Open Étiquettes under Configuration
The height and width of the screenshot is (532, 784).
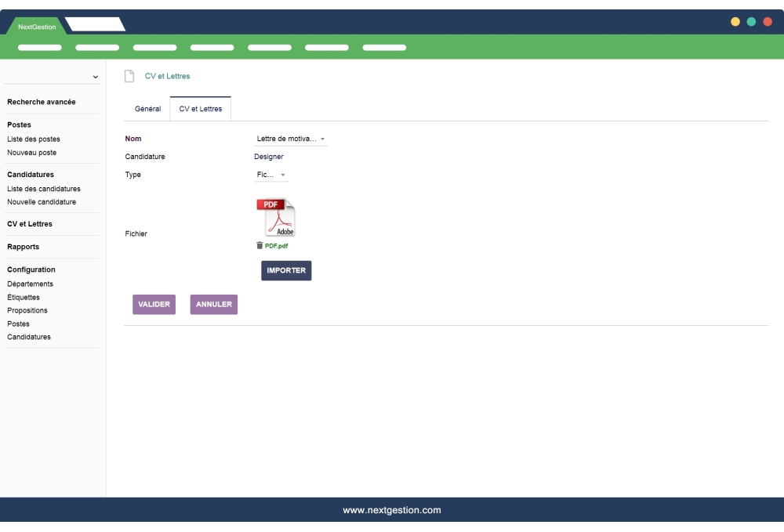[x=24, y=297]
